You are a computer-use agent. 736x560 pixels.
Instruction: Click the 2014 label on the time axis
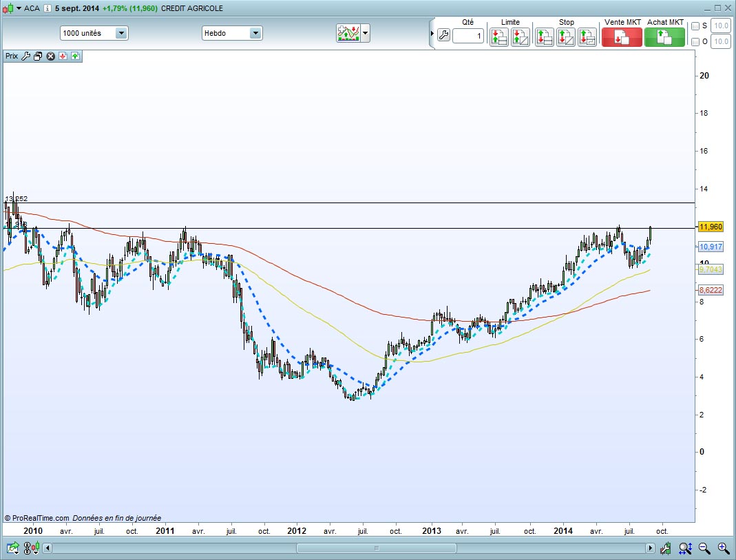pos(562,531)
